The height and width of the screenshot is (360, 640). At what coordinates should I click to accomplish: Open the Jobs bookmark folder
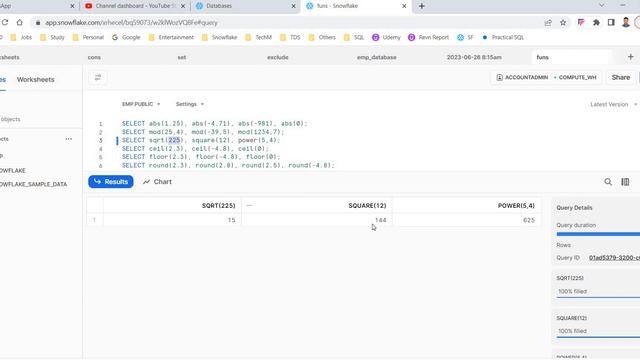point(21,37)
